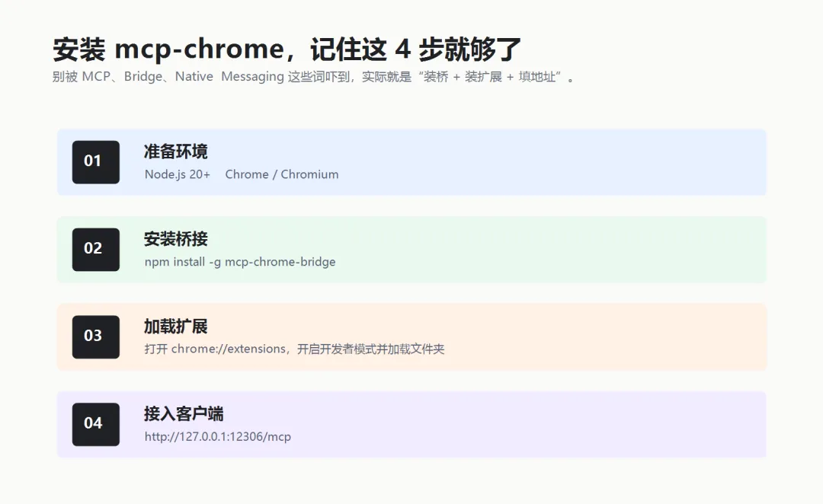The image size is (823, 504).
Task: Click the text Chrome / Chromium
Action: coord(282,174)
